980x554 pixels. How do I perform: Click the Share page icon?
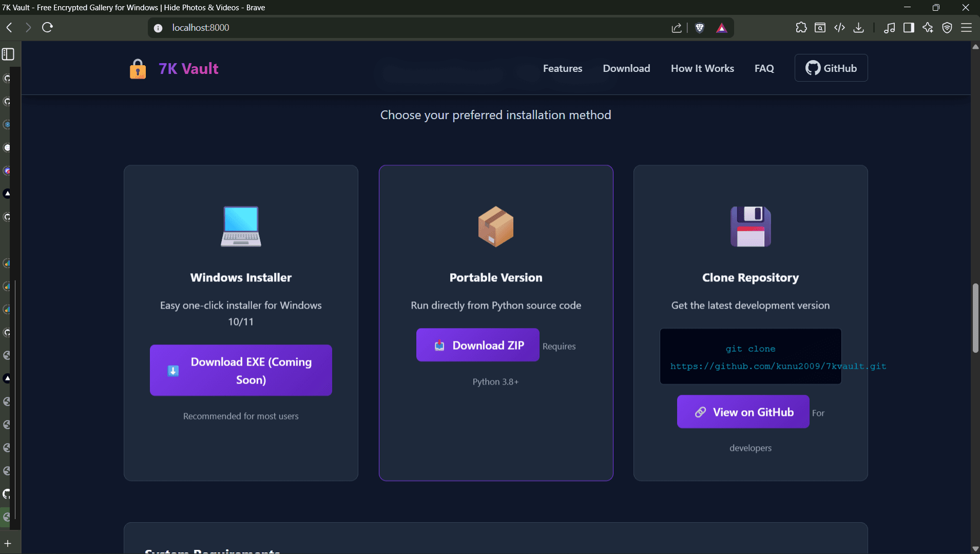click(x=676, y=28)
